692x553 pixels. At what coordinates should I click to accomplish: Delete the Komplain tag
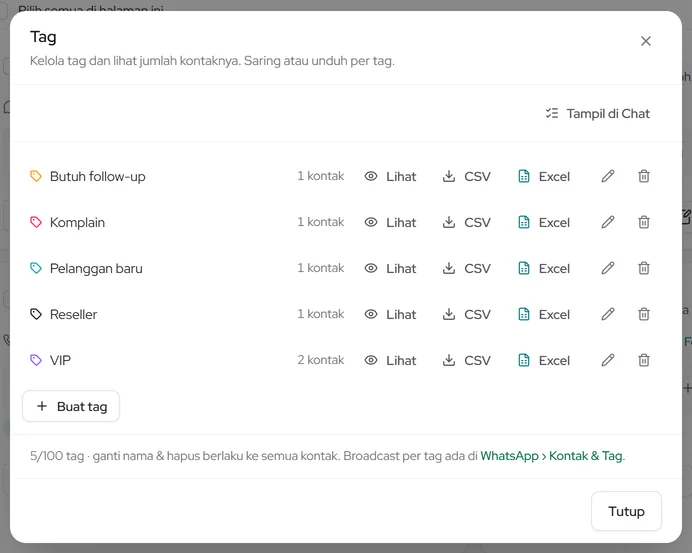pyautogui.click(x=644, y=222)
